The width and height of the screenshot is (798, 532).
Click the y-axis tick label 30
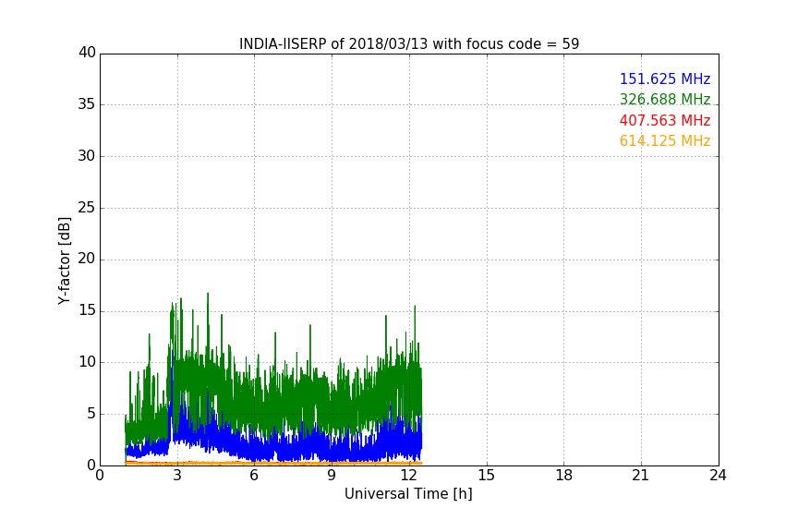[87, 156]
